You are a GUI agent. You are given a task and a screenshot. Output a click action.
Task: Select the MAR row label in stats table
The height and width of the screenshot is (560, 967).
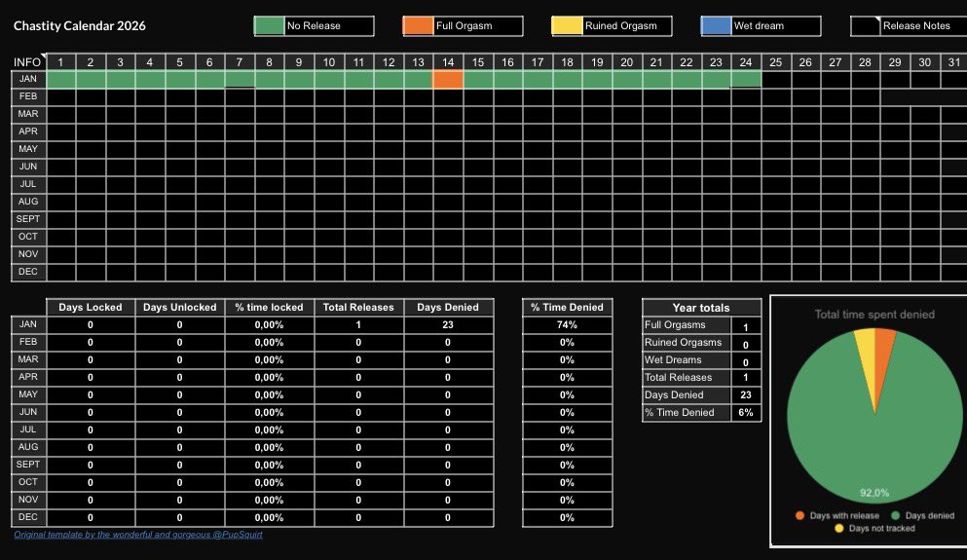[28, 359]
